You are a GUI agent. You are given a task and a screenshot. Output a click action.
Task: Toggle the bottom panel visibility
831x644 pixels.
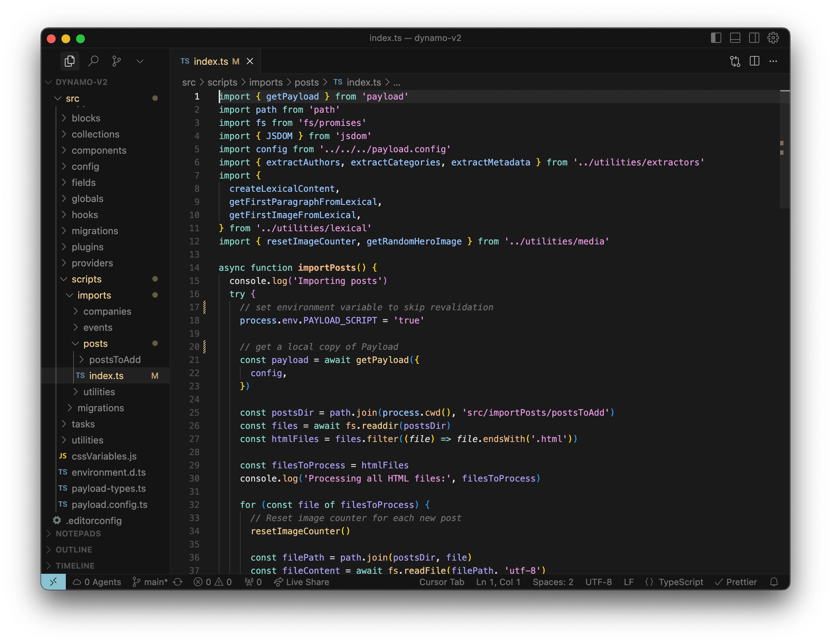[x=735, y=38]
